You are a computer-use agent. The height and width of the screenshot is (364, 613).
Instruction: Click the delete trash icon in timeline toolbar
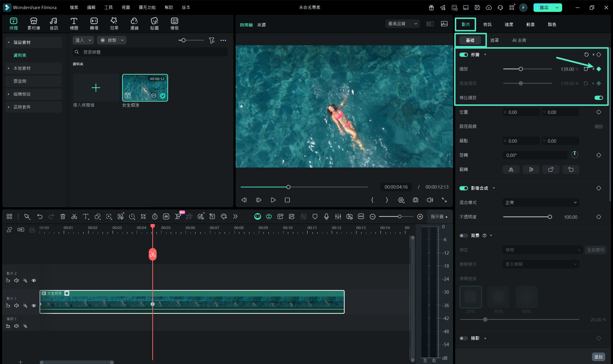click(63, 216)
